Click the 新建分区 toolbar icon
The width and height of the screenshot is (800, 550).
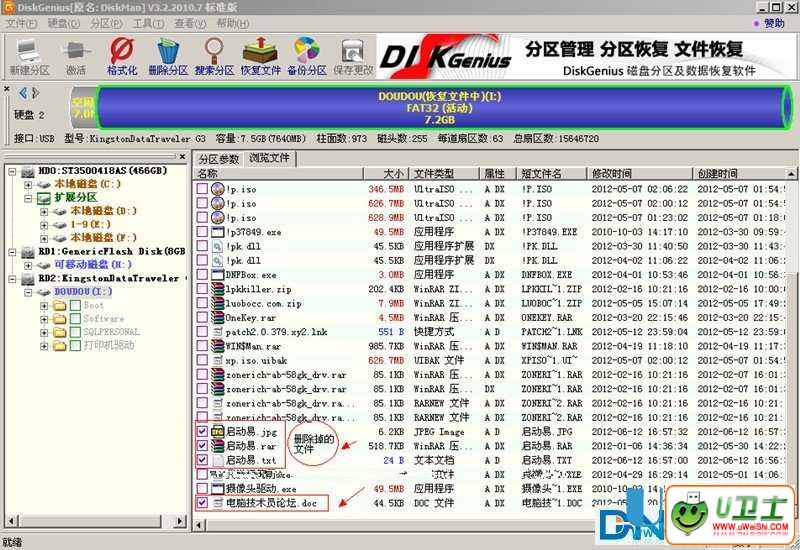(29, 57)
